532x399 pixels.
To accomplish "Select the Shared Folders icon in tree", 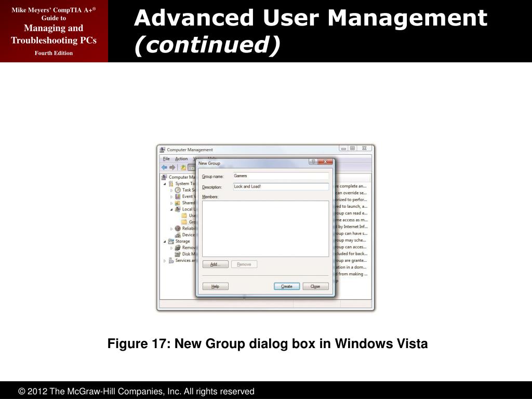I will tap(178, 203).
